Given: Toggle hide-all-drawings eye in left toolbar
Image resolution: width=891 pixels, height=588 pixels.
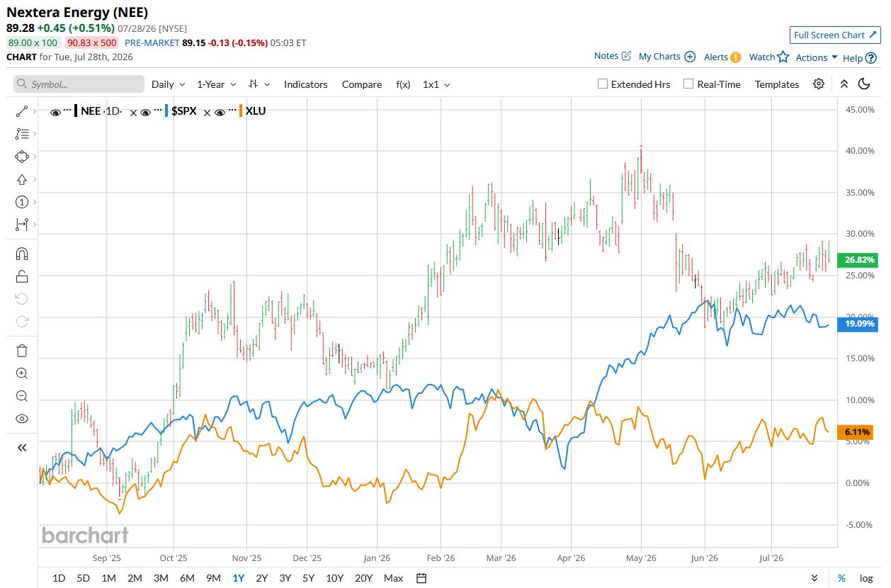Looking at the screenshot, I should [22, 419].
